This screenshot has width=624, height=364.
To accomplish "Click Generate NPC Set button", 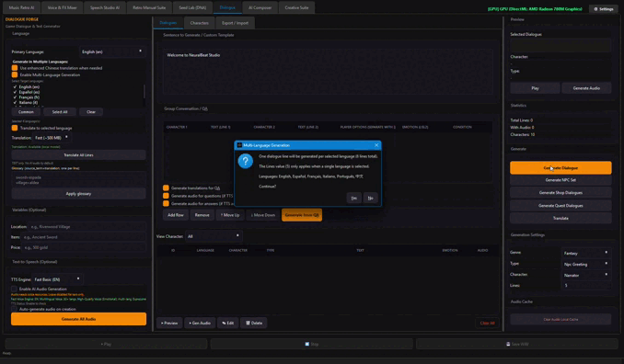I will tap(560, 180).
